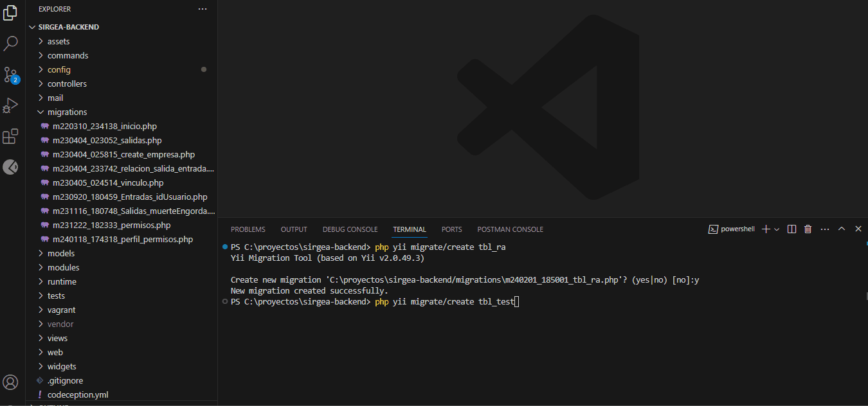The width and height of the screenshot is (868, 406).
Task: Switch to the PROBLEMS tab
Action: click(x=248, y=229)
